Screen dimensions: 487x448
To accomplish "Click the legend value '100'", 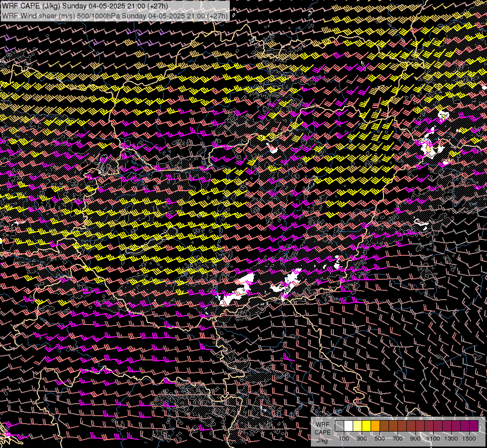I will 344,439.
